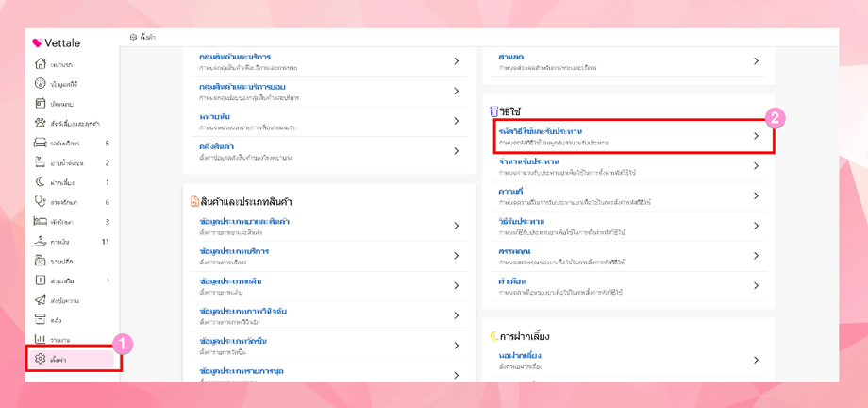Open the paper plane message icon (ส่งข้อความ)

pyautogui.click(x=41, y=300)
